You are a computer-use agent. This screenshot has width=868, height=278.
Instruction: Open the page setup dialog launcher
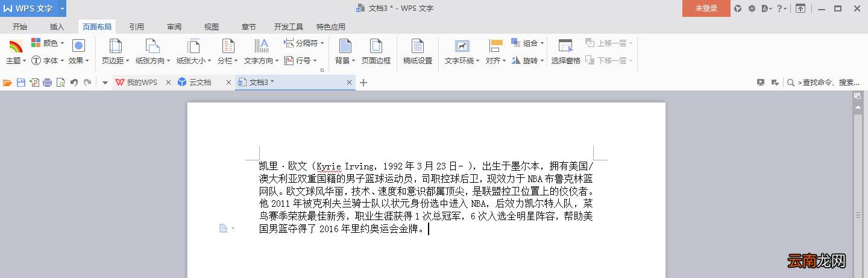click(x=322, y=71)
